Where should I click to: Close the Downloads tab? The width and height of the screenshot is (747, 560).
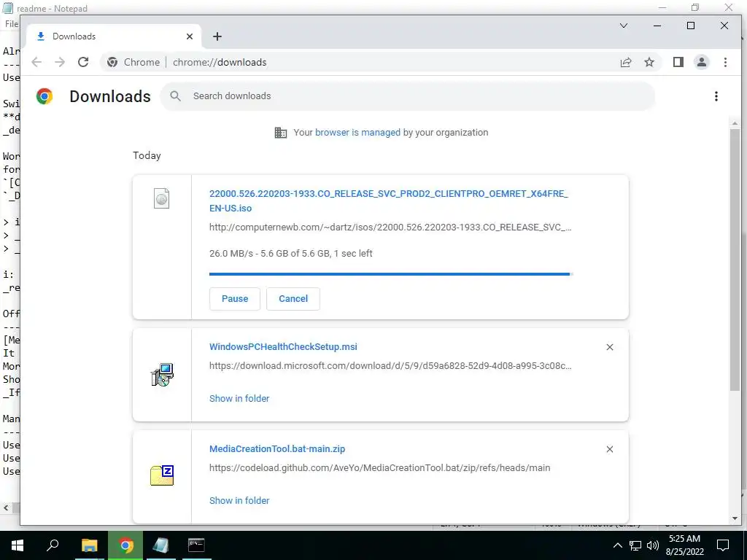pyautogui.click(x=190, y=36)
